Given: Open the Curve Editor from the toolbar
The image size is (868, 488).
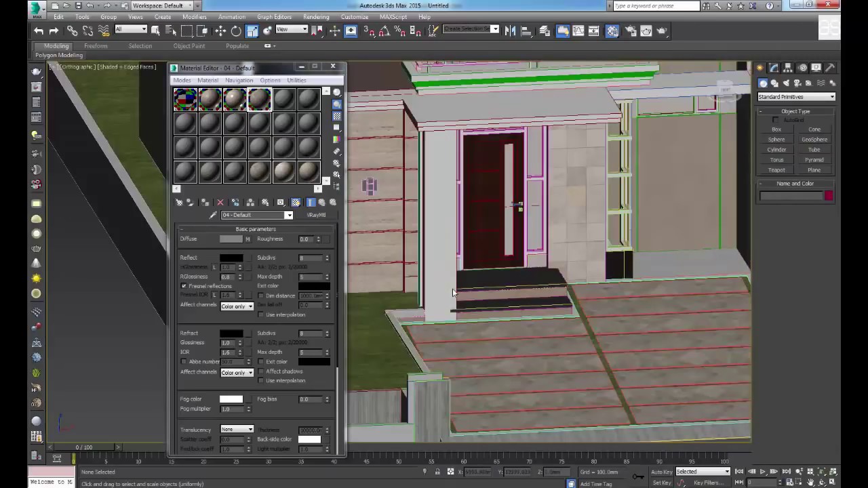Looking at the screenshot, I should point(578,30).
